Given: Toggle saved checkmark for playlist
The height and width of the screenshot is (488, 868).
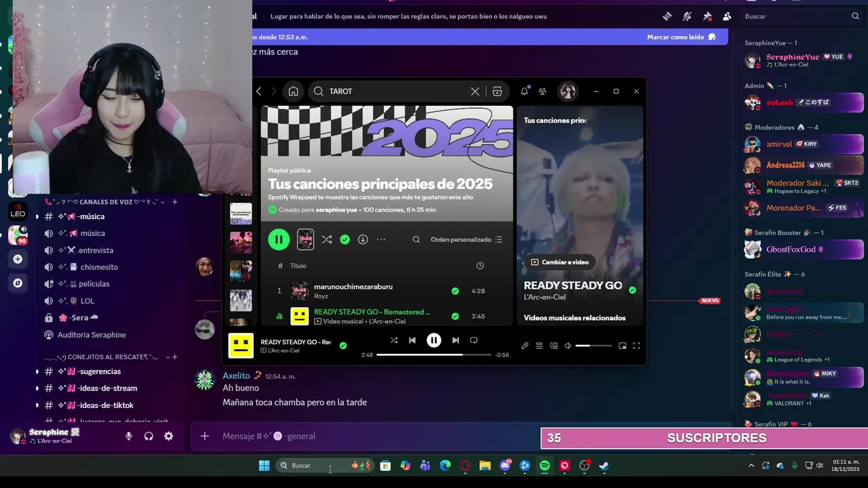Looking at the screenshot, I should 345,239.
